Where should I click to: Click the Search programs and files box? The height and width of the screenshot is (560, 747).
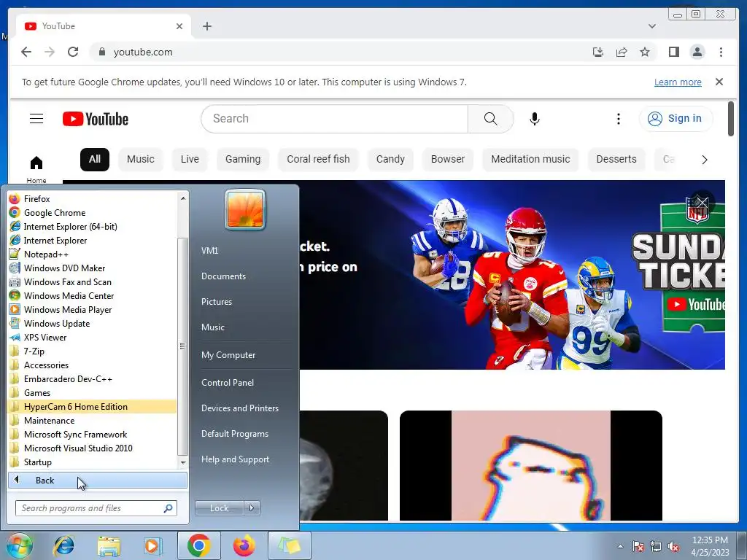point(96,508)
